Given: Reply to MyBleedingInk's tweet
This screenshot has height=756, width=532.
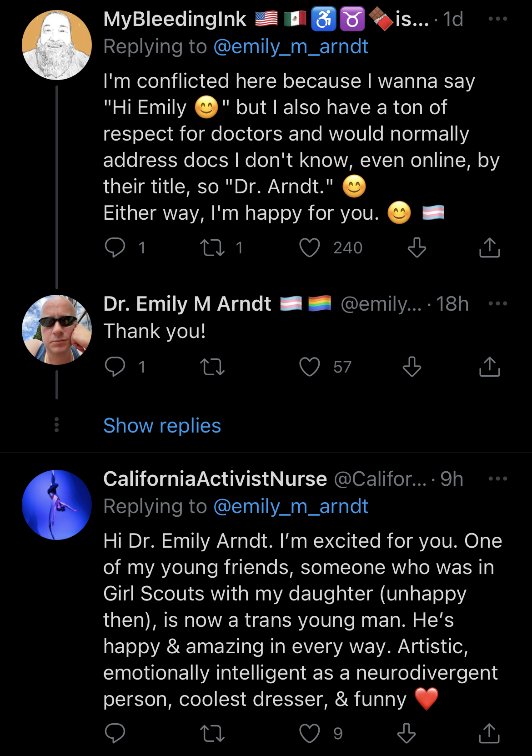Looking at the screenshot, I should [115, 248].
